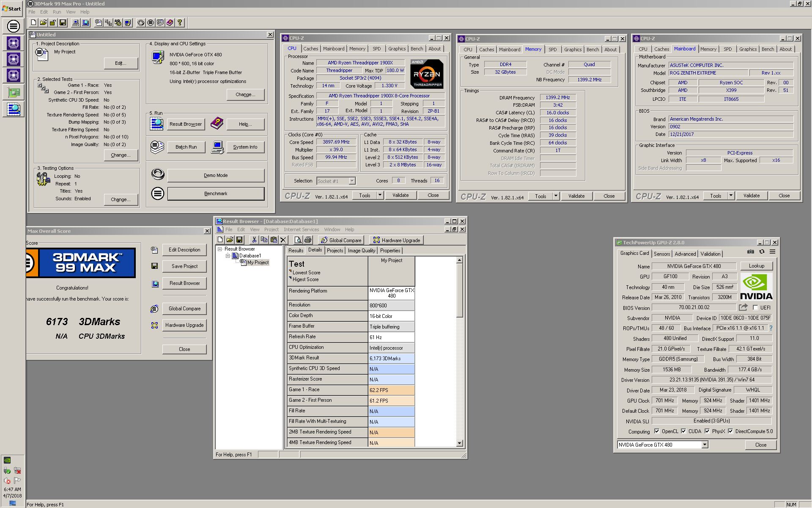Open SPD tab in CPU-Z CPU window
Image resolution: width=812 pixels, height=508 pixels.
coord(376,49)
